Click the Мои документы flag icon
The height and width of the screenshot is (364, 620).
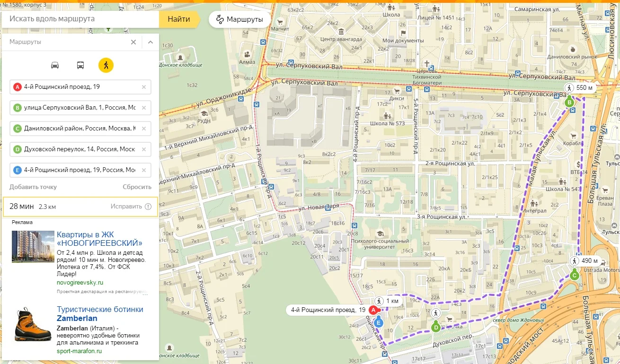(x=403, y=33)
